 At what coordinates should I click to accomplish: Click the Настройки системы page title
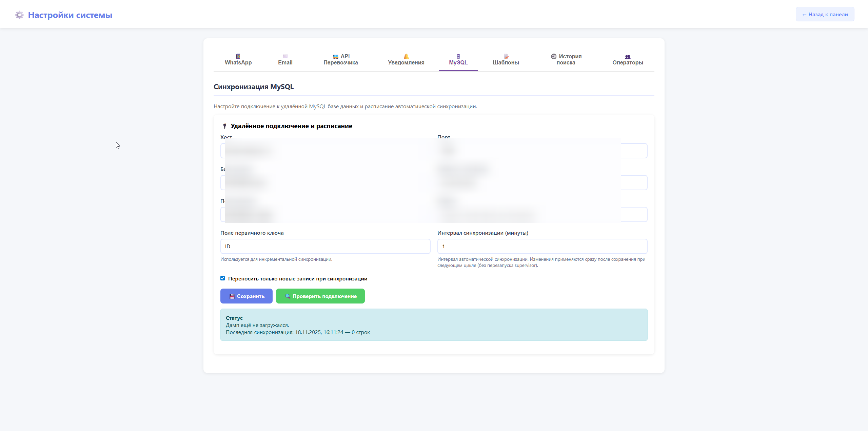(70, 15)
